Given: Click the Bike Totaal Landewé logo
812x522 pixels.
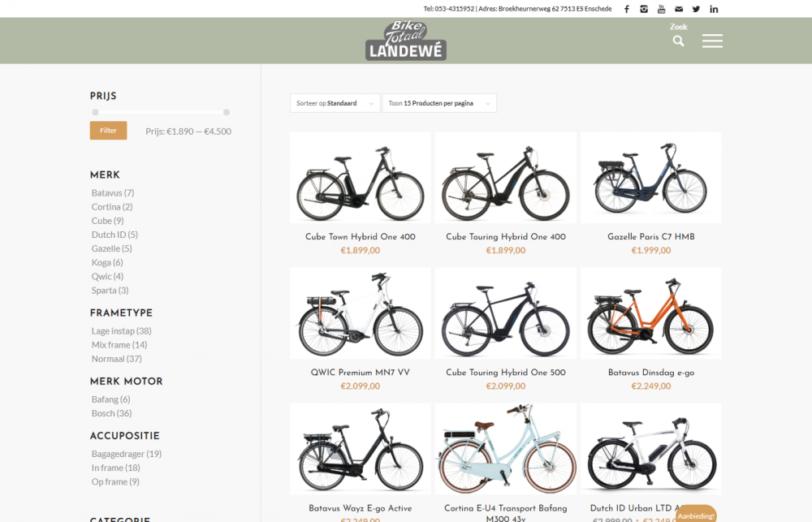Looking at the screenshot, I should [406, 41].
